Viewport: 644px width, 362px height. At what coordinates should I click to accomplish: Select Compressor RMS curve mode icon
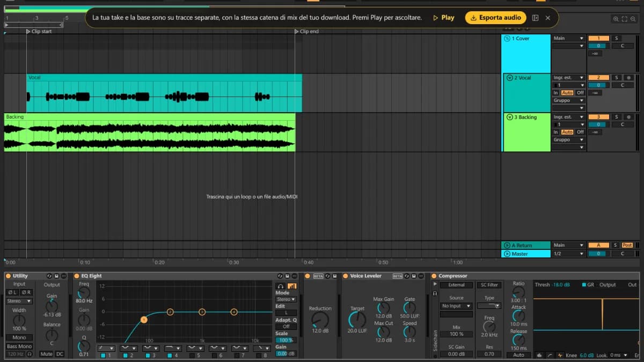pos(550,355)
